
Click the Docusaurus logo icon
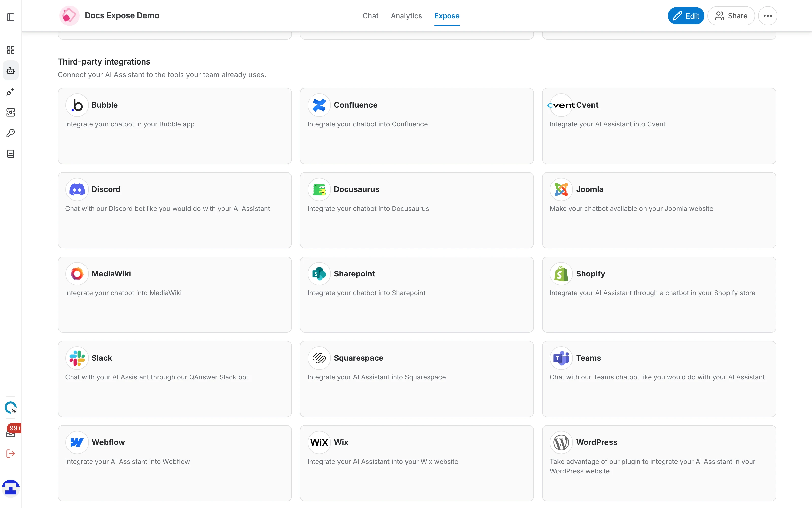[319, 189]
